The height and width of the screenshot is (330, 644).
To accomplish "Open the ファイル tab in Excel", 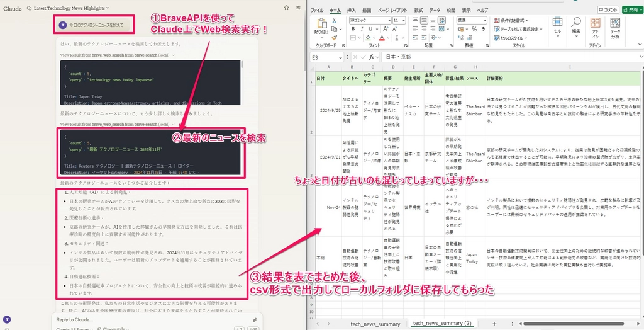I will [x=317, y=10].
